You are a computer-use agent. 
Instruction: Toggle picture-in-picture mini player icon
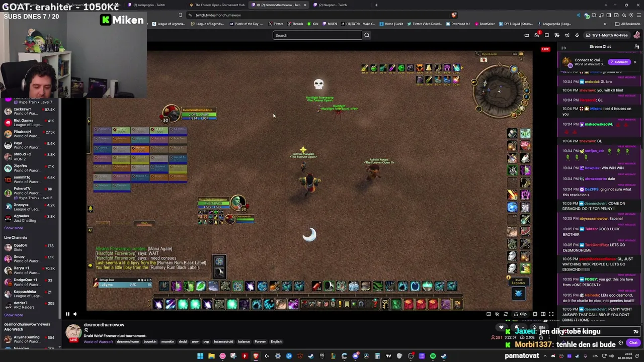pyautogui.click(x=489, y=314)
